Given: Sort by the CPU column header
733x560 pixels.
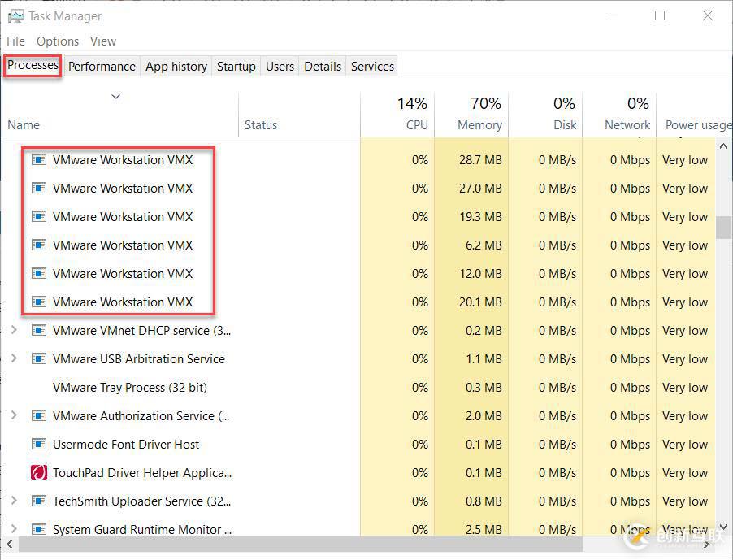Looking at the screenshot, I should click(397, 115).
